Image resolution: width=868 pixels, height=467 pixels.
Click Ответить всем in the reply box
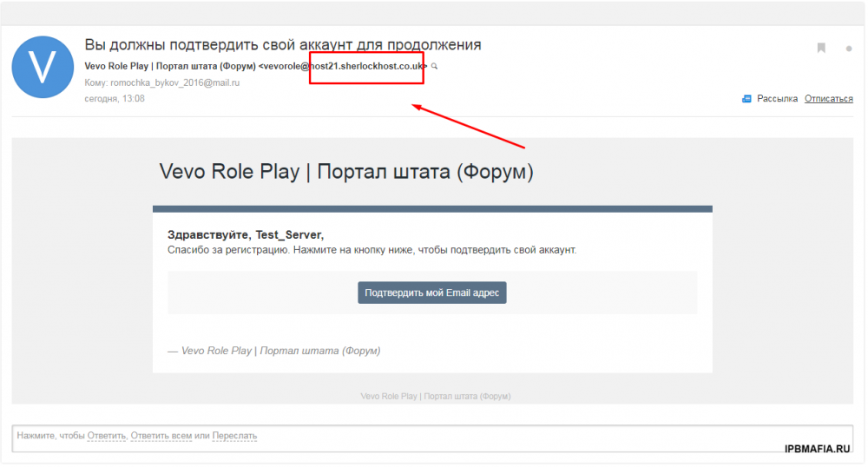point(160,436)
